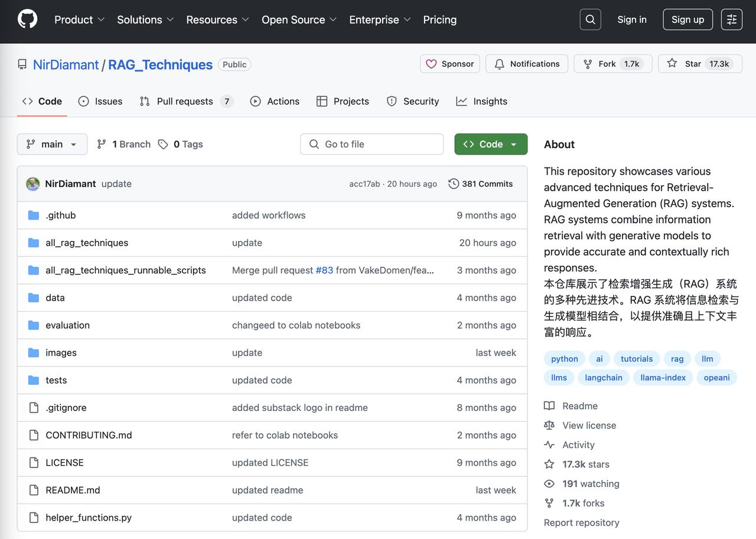Click the evaluation folder icon
This screenshot has height=539, width=756.
point(34,325)
